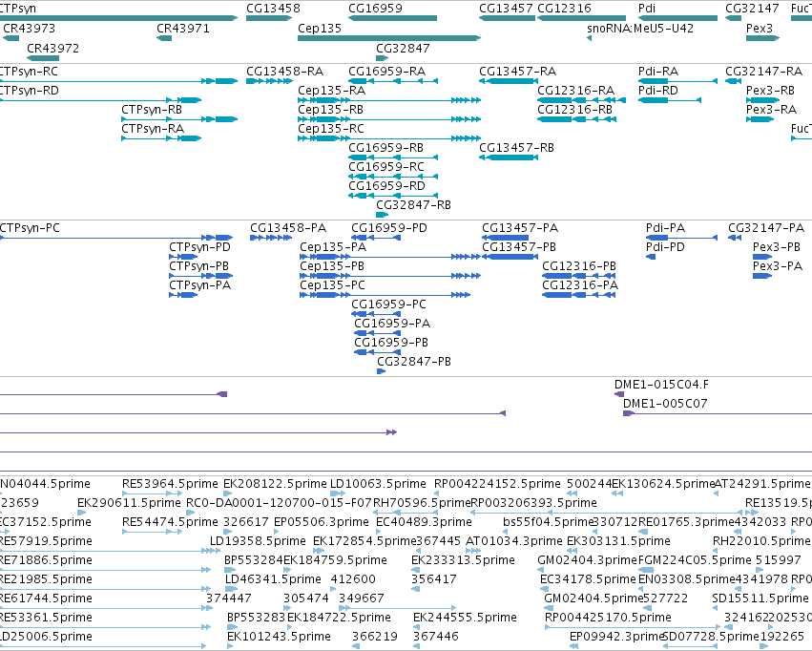
Task: Select the RH22010.5prime EST label
Action: pos(761,541)
